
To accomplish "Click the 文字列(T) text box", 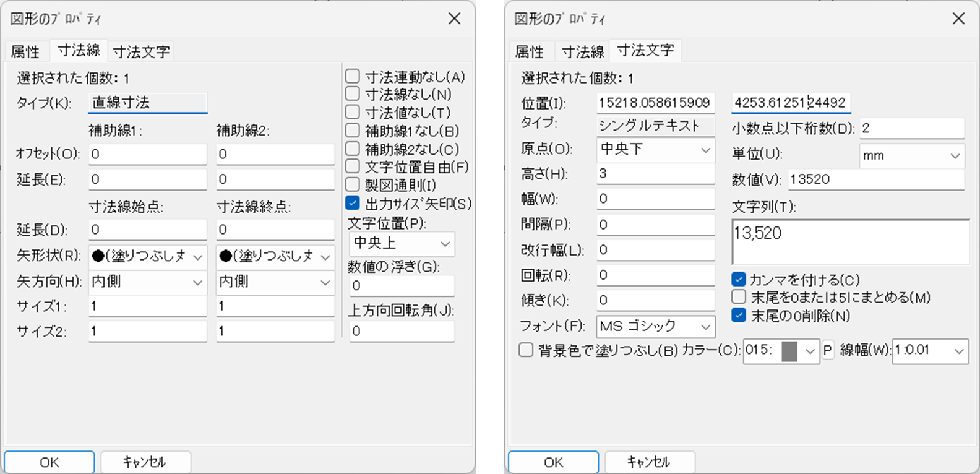I will coord(850,242).
